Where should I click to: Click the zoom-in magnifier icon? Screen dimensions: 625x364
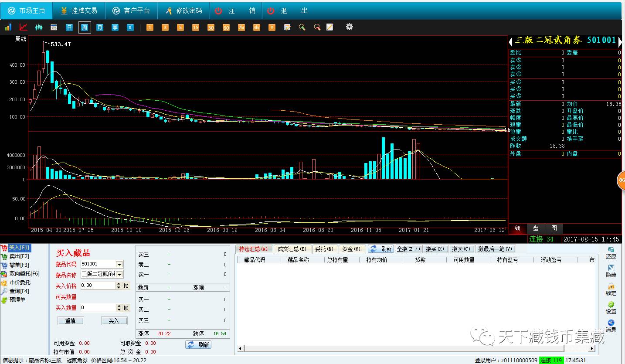302,27
